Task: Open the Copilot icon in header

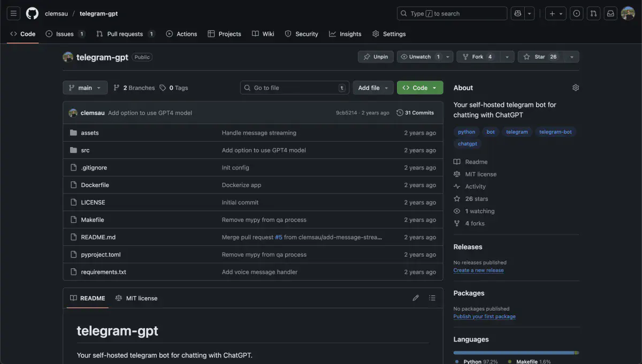Action: [x=517, y=13]
